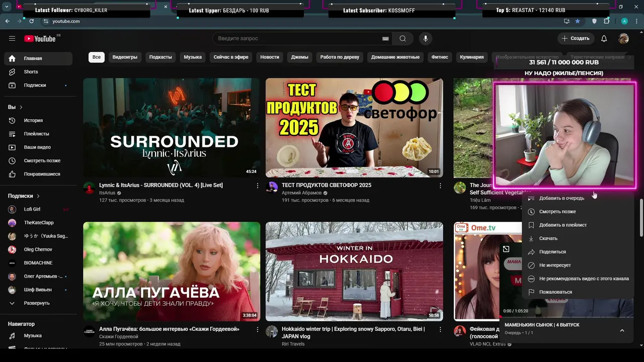
Task: Open Смотреть позже in the sidebar
Action: click(x=38, y=161)
